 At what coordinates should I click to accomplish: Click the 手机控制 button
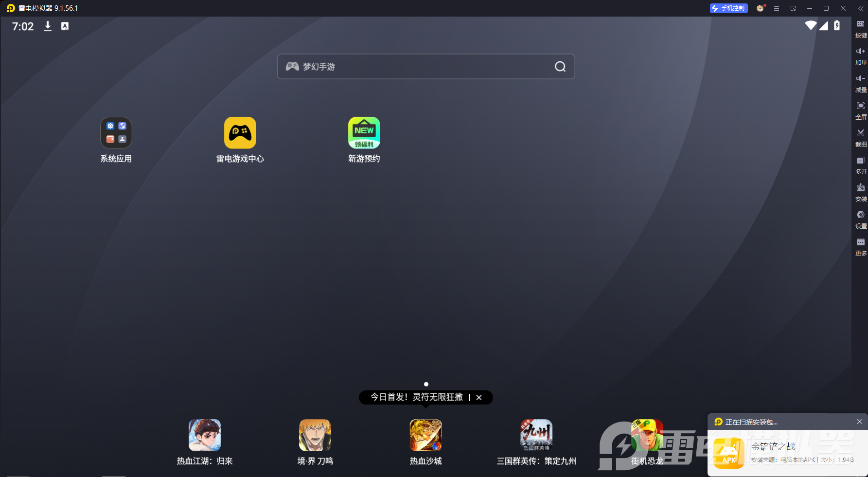tap(728, 8)
